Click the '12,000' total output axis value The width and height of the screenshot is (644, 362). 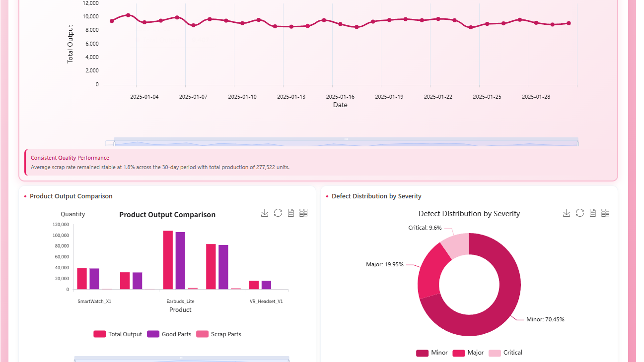click(x=90, y=3)
